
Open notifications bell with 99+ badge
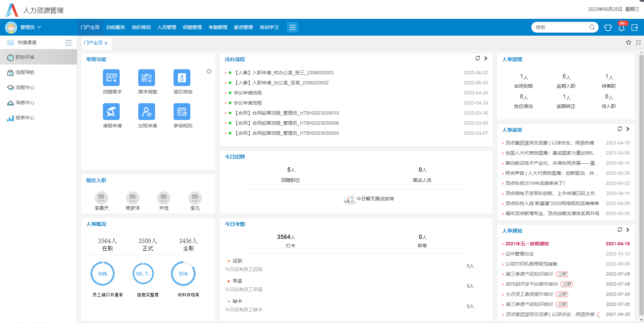click(x=621, y=28)
